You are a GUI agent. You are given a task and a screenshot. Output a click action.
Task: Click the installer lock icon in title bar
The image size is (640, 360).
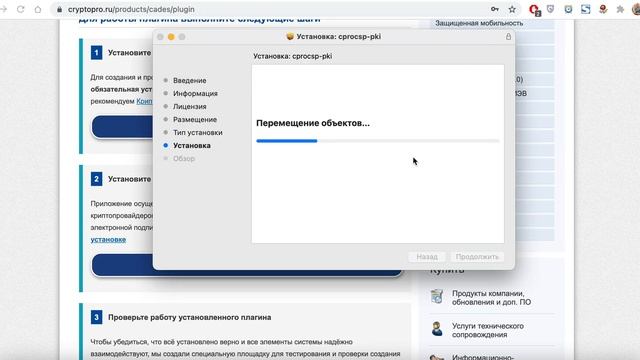[x=508, y=36]
